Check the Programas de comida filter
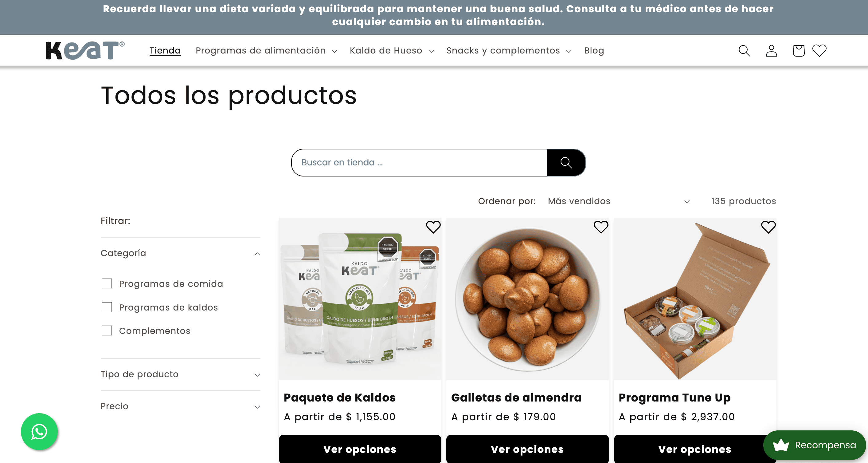 click(x=107, y=283)
